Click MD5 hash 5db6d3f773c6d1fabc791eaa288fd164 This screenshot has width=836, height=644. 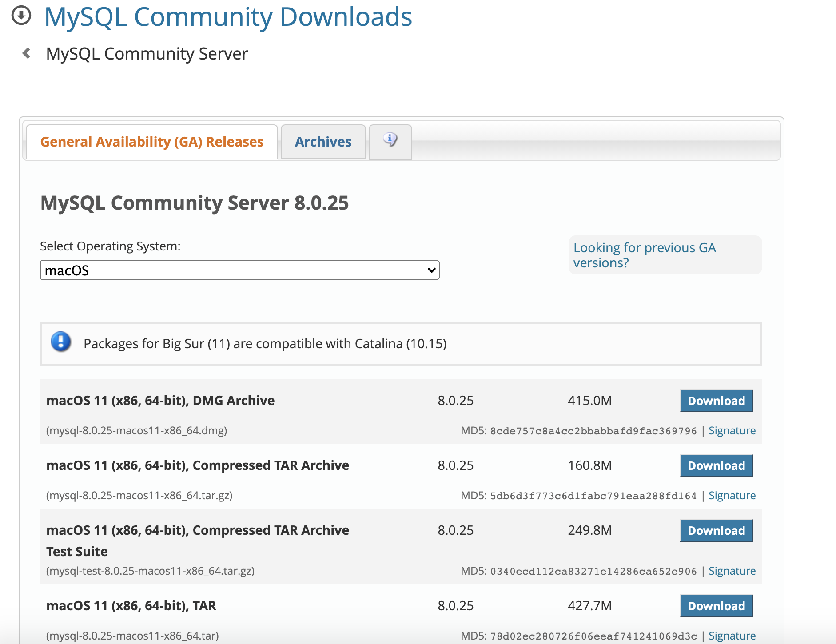(593, 496)
